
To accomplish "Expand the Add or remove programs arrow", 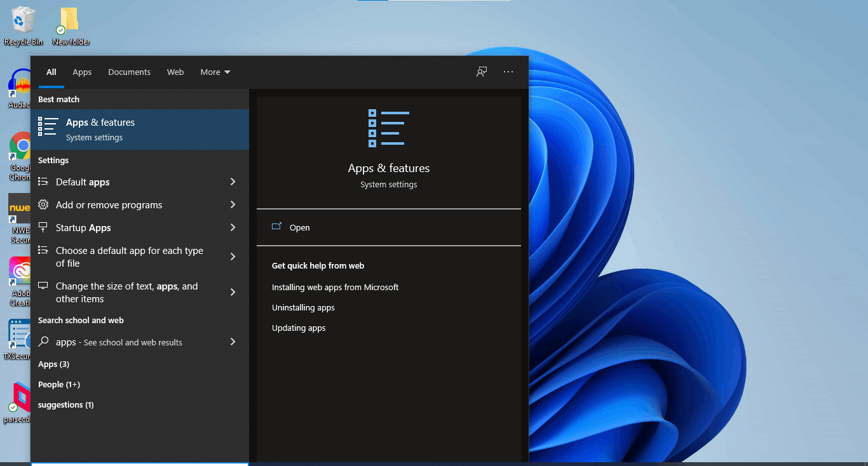I will click(x=233, y=204).
